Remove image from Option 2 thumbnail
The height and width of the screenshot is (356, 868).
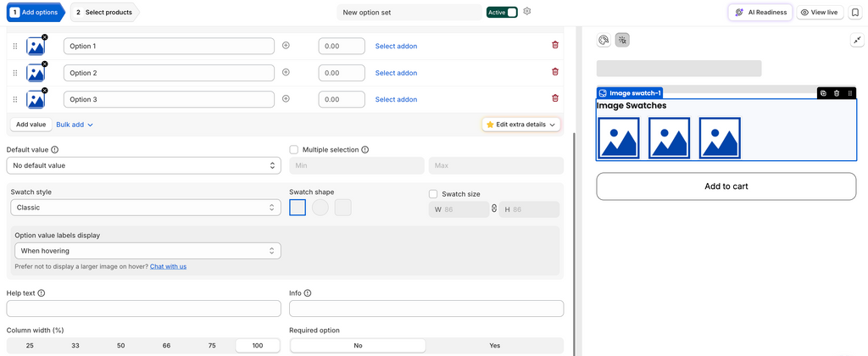point(45,64)
